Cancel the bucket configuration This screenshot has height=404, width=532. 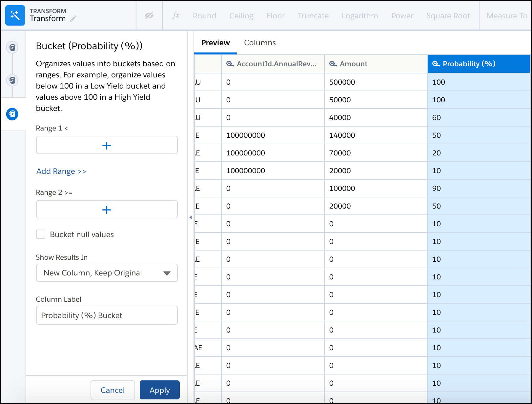click(x=113, y=390)
